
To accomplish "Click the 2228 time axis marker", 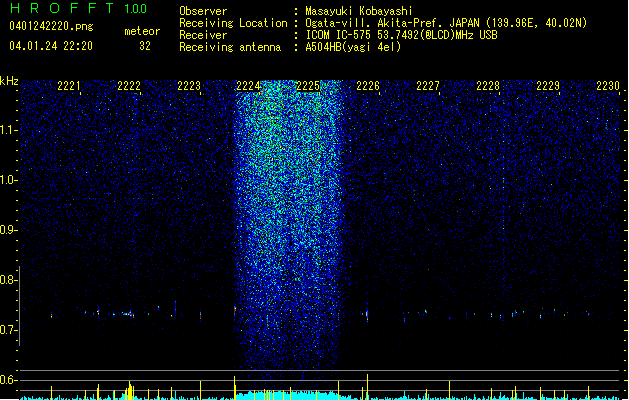I will [x=488, y=86].
